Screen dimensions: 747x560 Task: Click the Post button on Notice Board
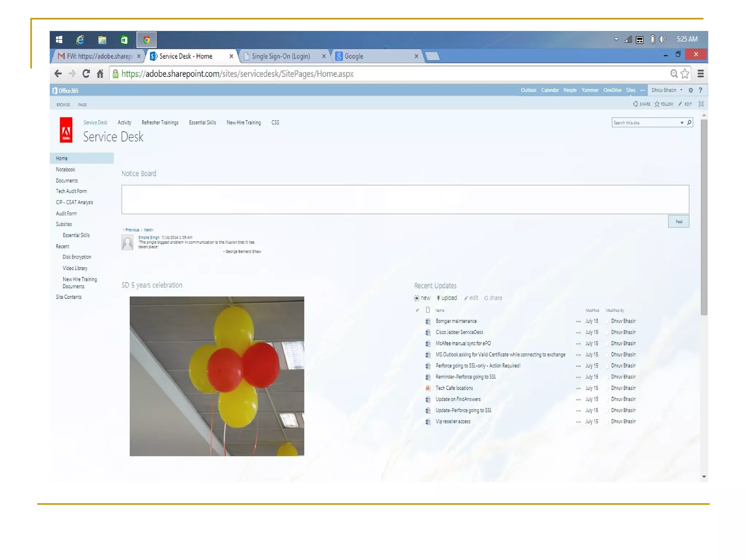coord(678,222)
